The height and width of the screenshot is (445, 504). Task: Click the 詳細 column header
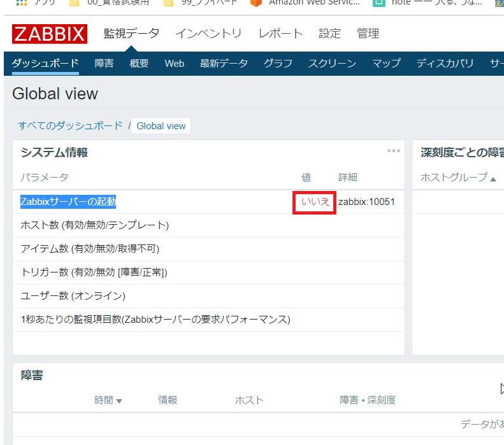347,177
